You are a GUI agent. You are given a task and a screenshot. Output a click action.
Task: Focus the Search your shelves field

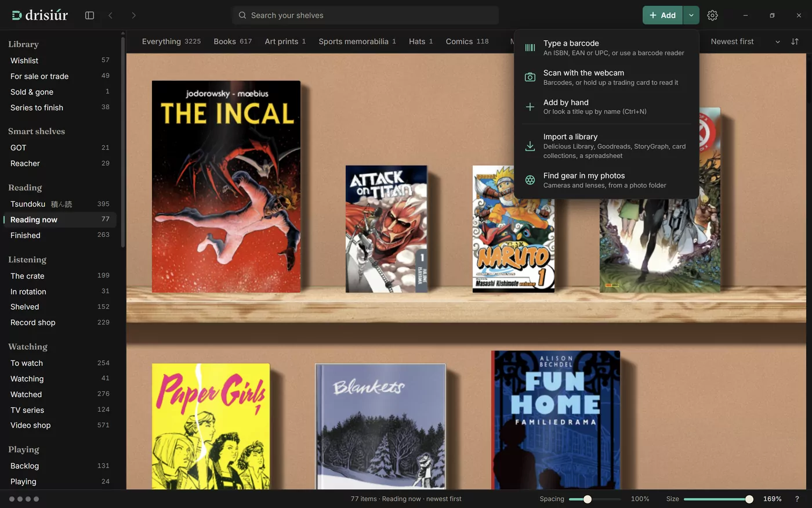365,15
